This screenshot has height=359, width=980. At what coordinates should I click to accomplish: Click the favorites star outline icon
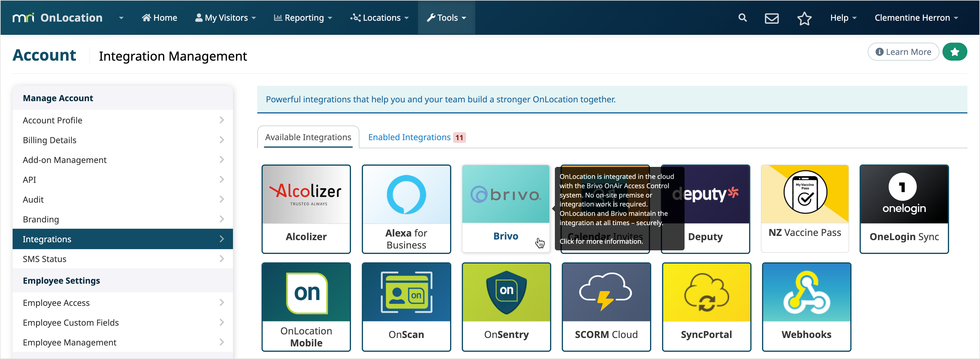[804, 18]
